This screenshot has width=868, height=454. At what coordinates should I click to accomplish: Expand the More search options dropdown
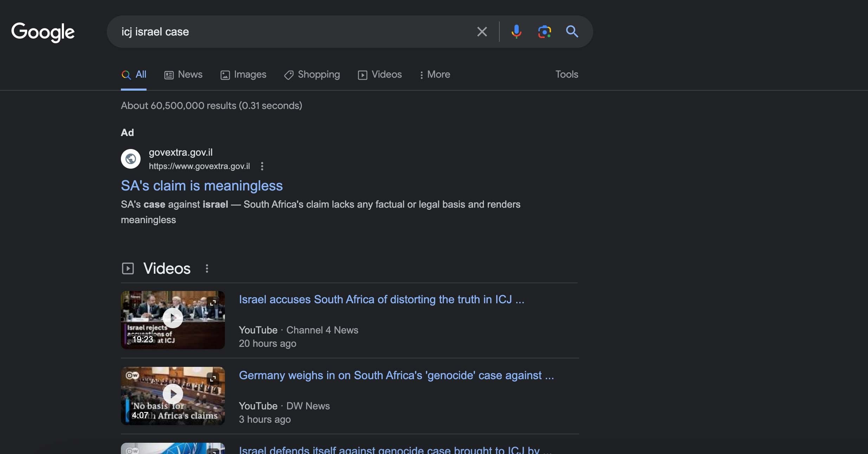434,74
